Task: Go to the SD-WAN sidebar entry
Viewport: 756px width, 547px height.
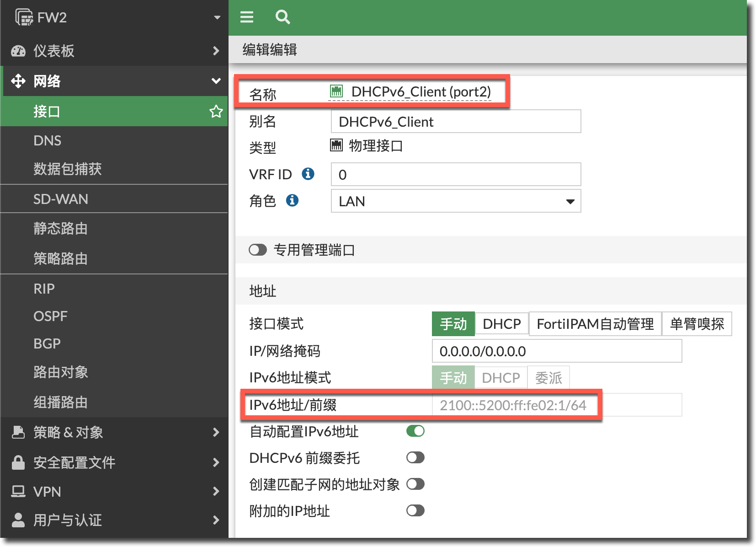Action: point(61,199)
